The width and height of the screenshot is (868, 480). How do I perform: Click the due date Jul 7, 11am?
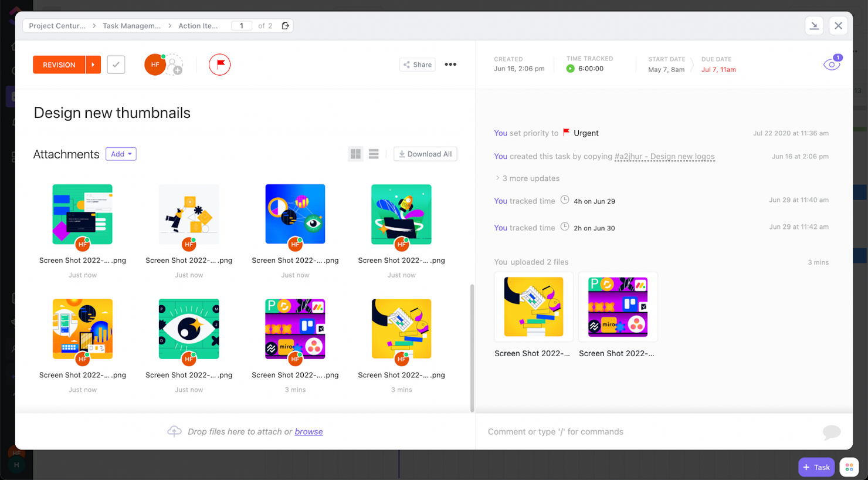[x=718, y=69]
